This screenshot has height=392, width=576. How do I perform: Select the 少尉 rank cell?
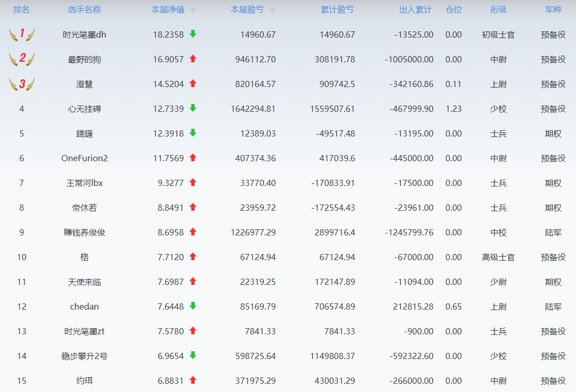pos(499,282)
